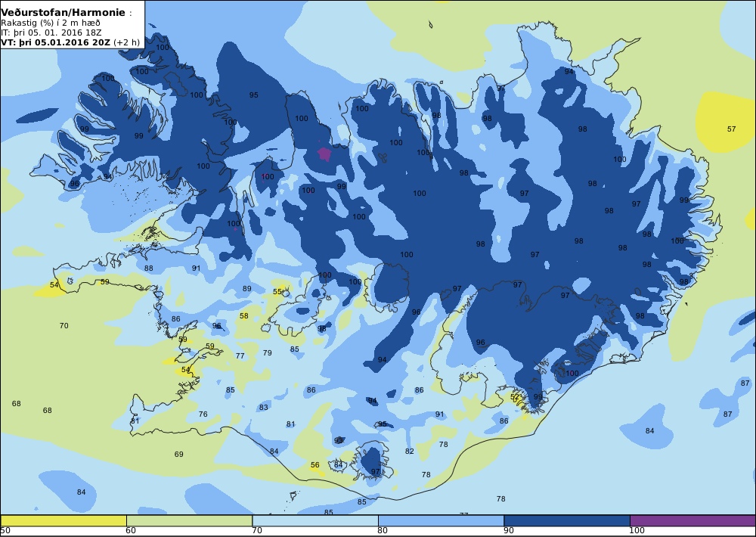This screenshot has width=756, height=537.
Task: Click the map value '58'
Action: coord(244,316)
